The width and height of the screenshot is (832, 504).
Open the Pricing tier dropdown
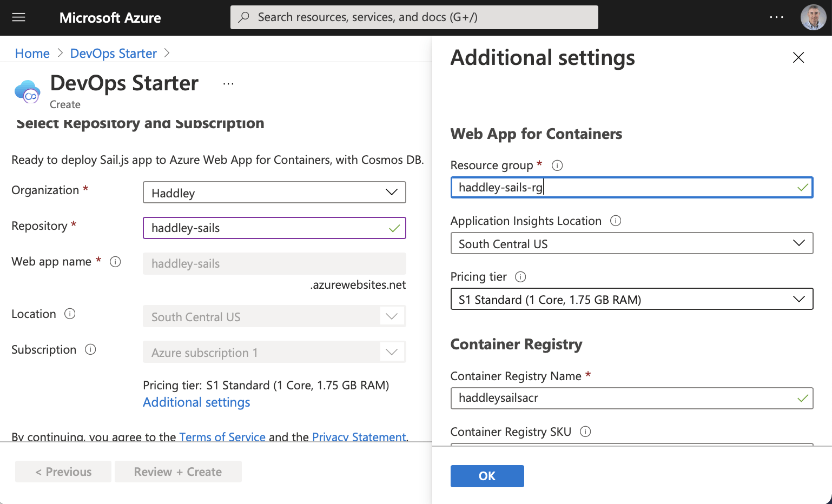(x=631, y=299)
